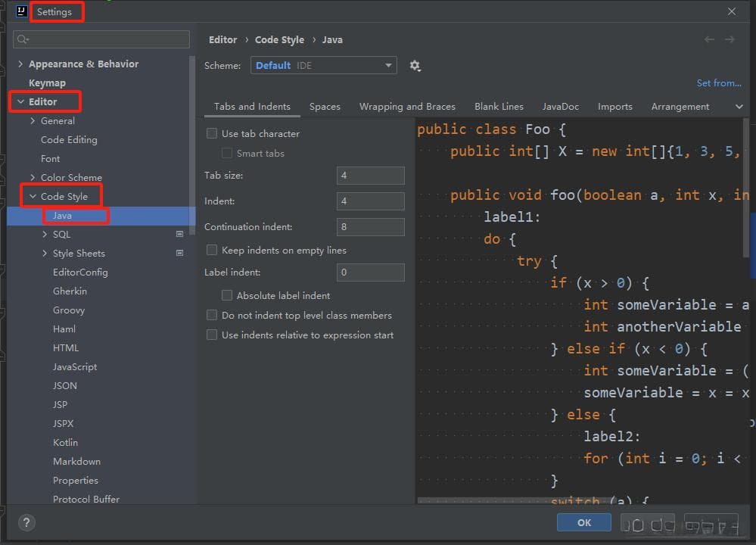Click the OK button
Image resolution: width=756 pixels, height=545 pixels.
pos(584,522)
